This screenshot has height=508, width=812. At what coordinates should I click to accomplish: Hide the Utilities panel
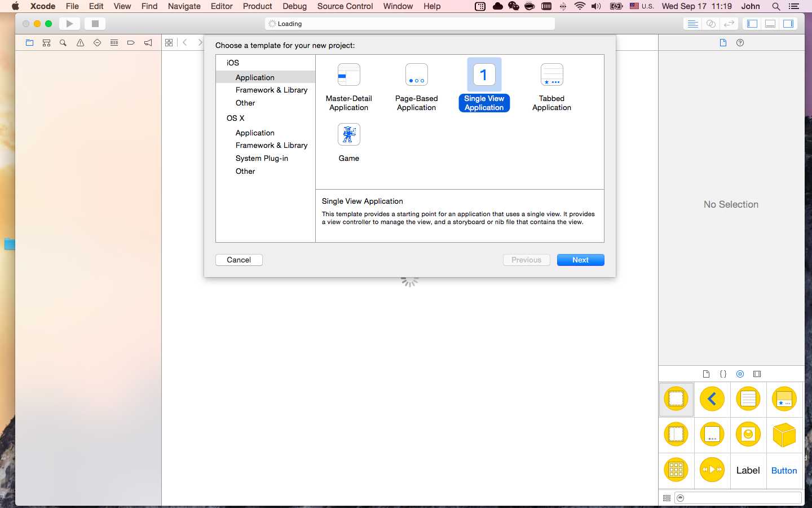coord(788,24)
